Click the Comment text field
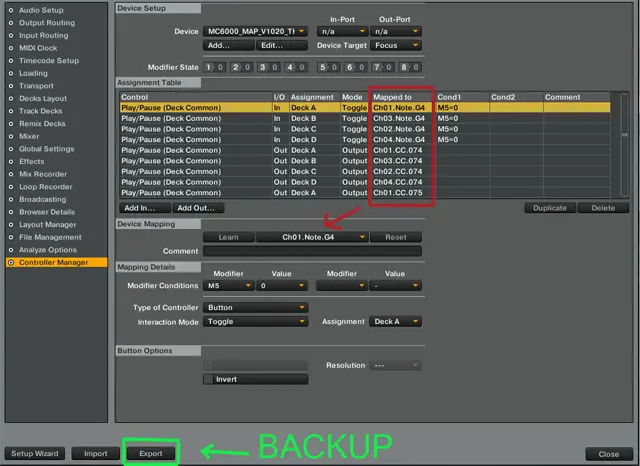The width and height of the screenshot is (640, 466). [x=312, y=251]
